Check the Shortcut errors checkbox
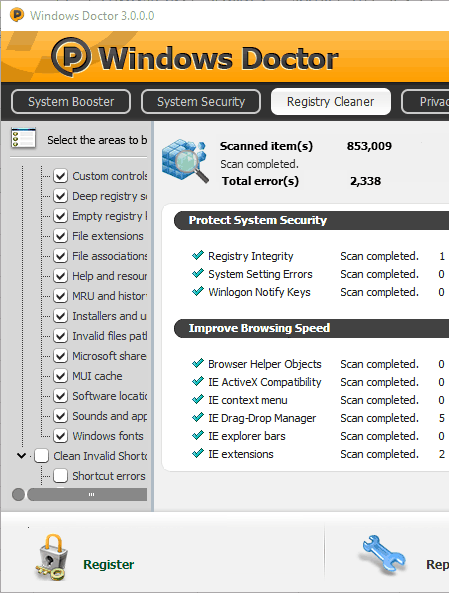Image resolution: width=449 pixels, height=593 pixels. pos(61,476)
